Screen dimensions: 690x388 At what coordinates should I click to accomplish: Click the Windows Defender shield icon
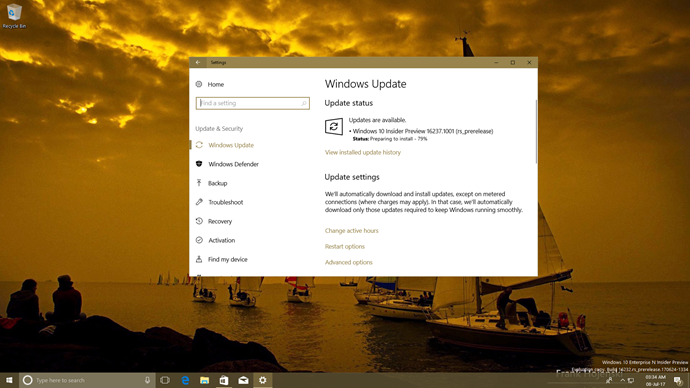pos(199,164)
